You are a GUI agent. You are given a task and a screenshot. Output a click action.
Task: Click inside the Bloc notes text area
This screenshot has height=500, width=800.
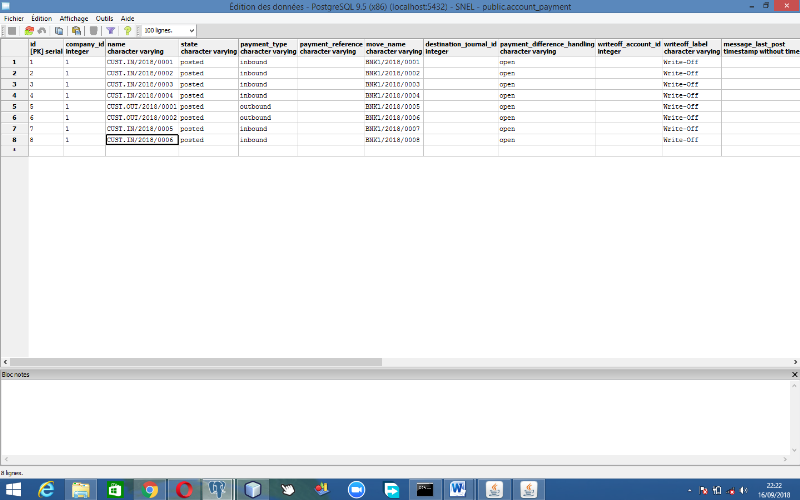click(x=395, y=417)
